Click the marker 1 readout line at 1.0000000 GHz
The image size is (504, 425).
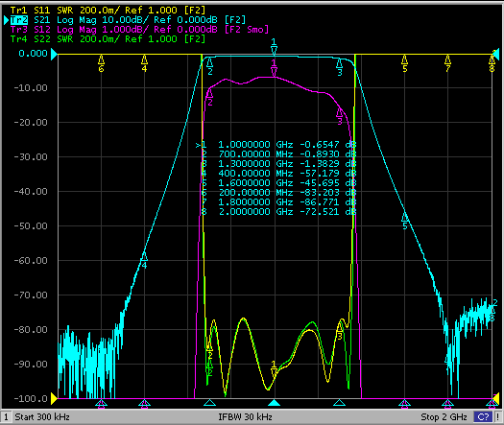(x=276, y=145)
